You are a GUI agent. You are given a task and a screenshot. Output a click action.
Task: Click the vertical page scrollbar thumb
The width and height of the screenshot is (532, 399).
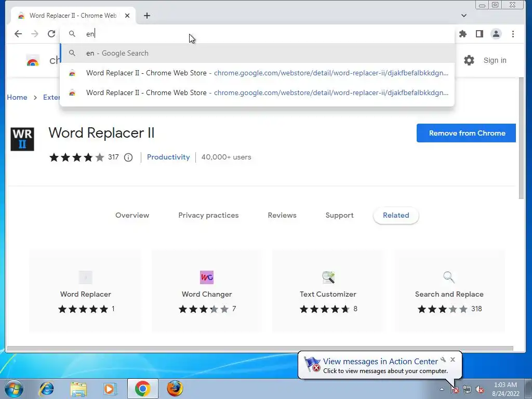click(521, 138)
